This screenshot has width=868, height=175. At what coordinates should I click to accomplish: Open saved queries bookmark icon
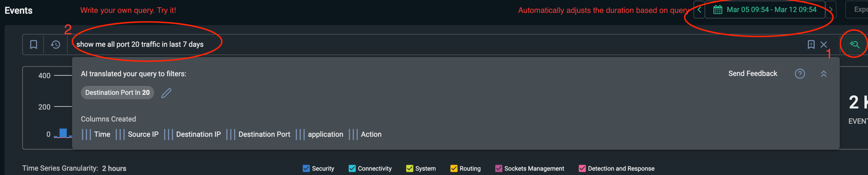coord(33,45)
